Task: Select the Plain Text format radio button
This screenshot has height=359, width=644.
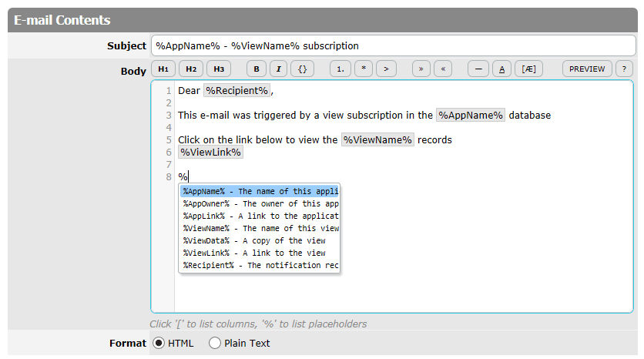Action: click(x=215, y=343)
